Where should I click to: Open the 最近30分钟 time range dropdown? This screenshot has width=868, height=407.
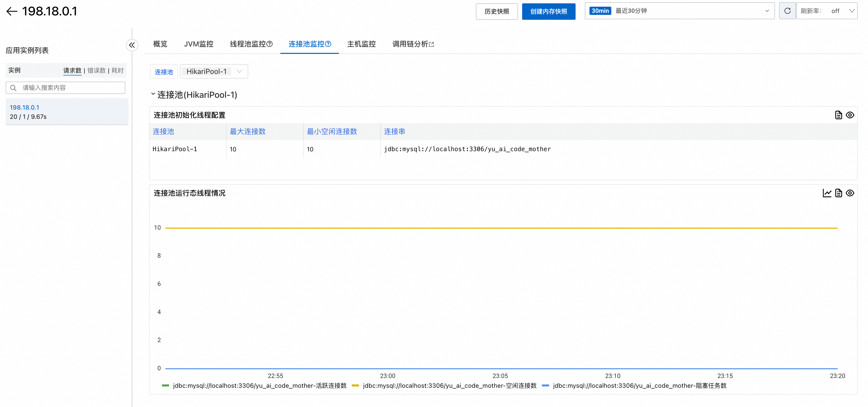(679, 11)
